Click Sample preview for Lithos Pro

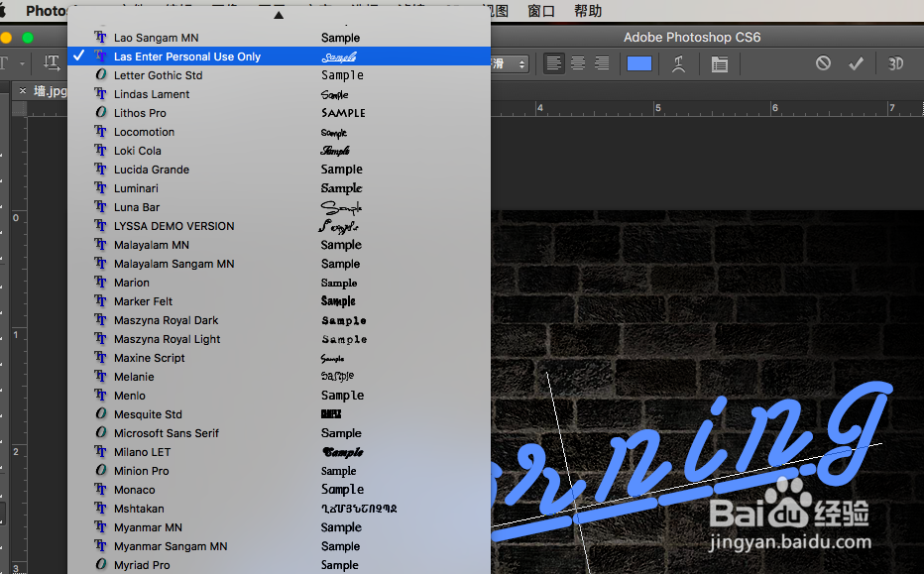pyautogui.click(x=343, y=113)
